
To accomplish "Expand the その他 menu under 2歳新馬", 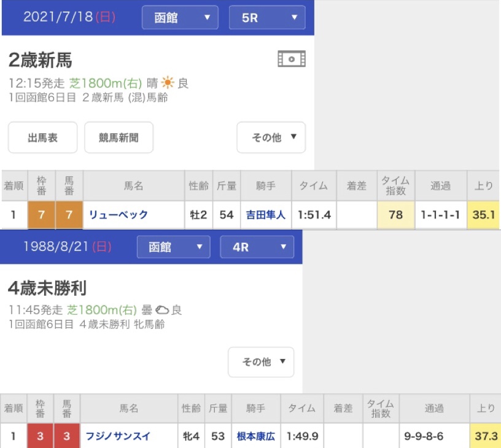I will coord(271,137).
